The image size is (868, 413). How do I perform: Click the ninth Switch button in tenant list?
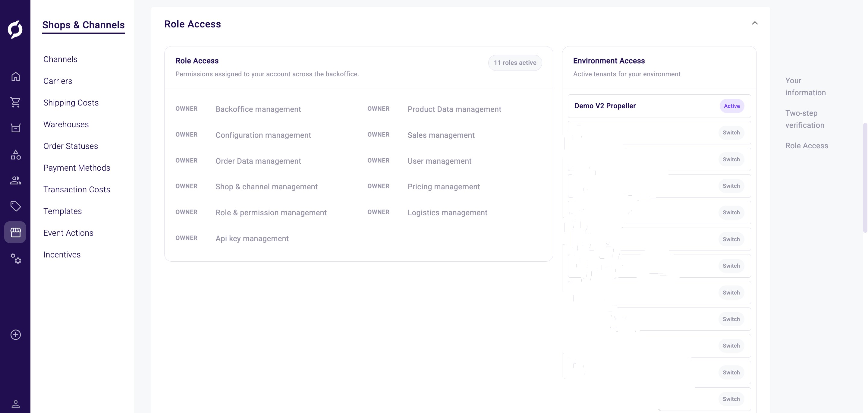click(731, 345)
